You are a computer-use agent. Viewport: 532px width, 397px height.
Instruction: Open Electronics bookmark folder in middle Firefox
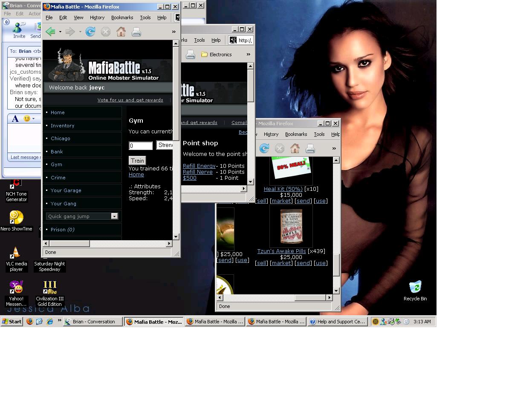click(x=217, y=55)
